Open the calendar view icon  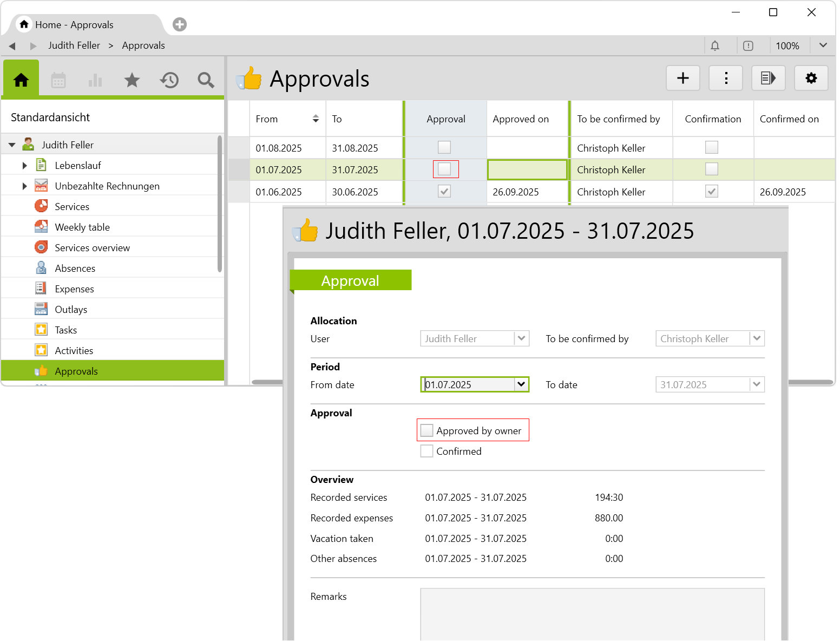(58, 81)
